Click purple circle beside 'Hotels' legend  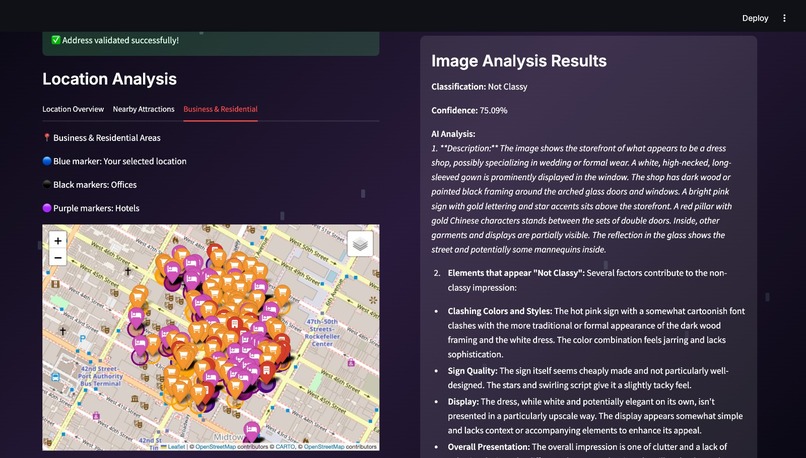click(47, 208)
